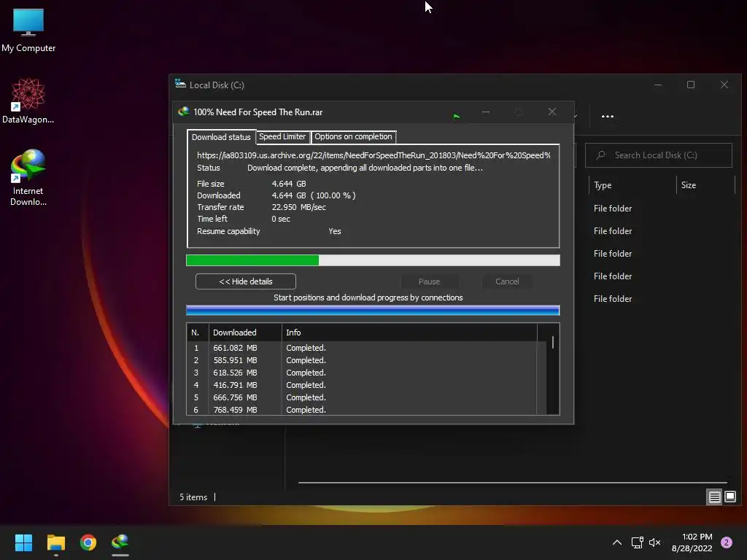The width and height of the screenshot is (747, 560).
Task: Show hidden system tray icons
Action: tap(617, 542)
